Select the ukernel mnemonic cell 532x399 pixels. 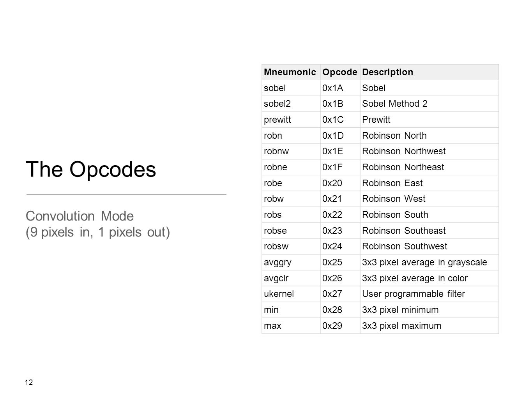click(x=291, y=294)
